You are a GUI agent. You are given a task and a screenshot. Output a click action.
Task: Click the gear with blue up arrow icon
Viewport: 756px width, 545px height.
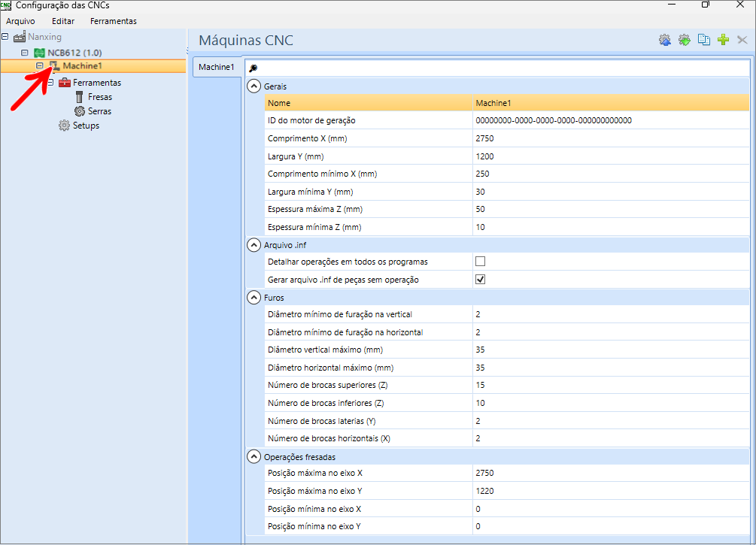point(665,40)
